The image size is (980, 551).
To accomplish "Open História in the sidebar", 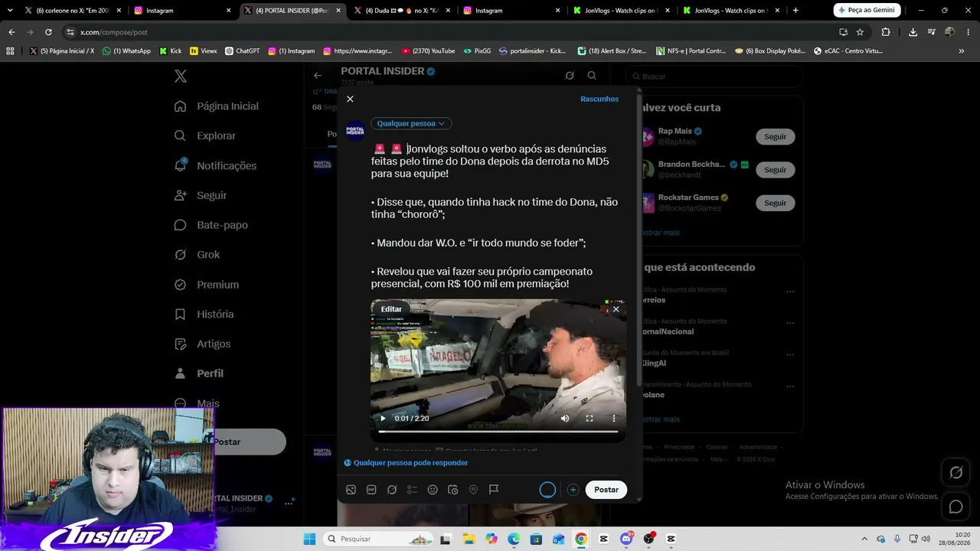I will coord(204,314).
